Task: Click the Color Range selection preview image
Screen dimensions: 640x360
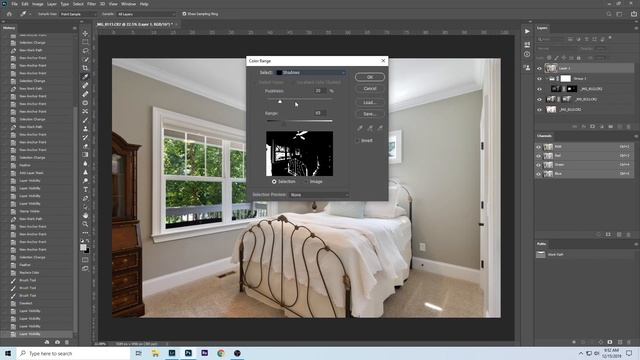Action: 299,153
